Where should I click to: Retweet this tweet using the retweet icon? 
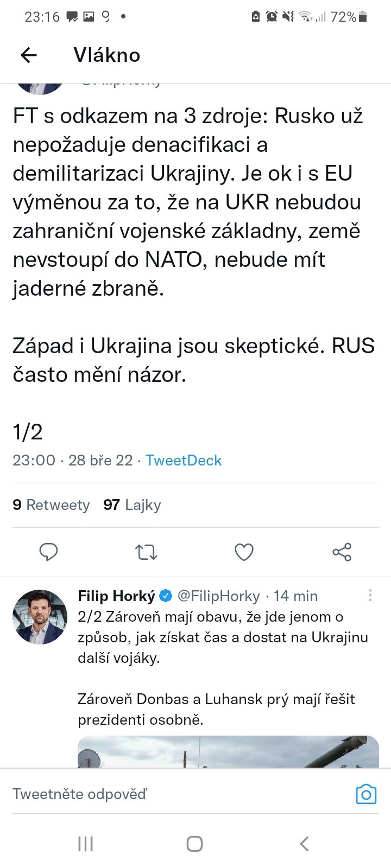pyautogui.click(x=146, y=552)
